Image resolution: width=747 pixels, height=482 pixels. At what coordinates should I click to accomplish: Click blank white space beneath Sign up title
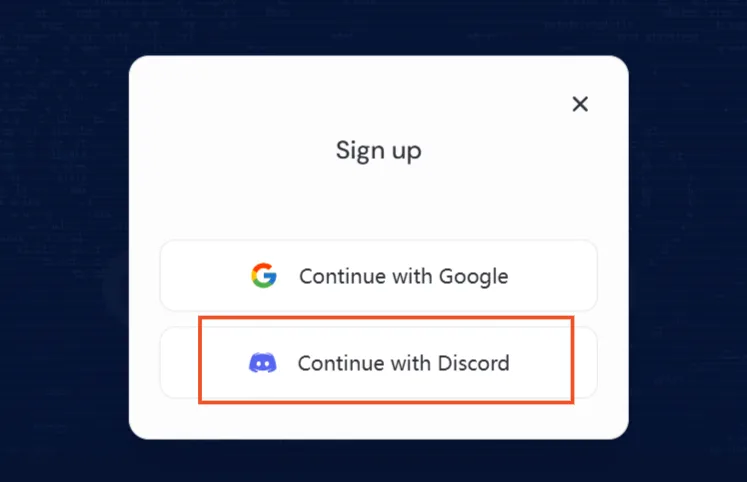379,202
